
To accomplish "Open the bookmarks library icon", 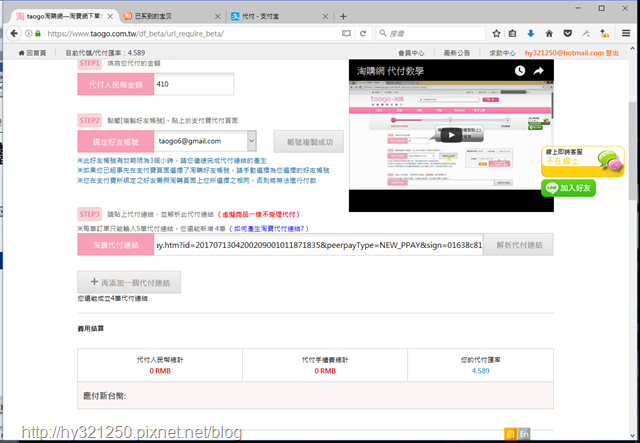I will click(x=513, y=33).
